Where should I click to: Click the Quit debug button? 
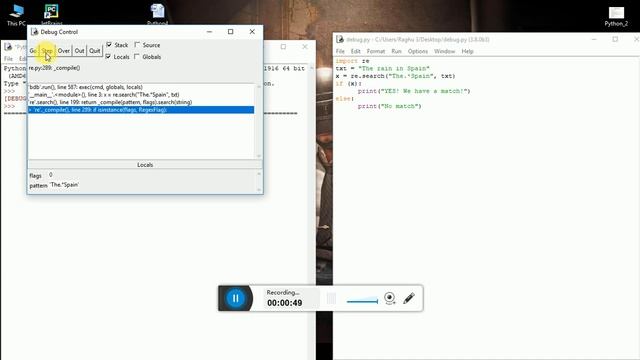click(94, 51)
